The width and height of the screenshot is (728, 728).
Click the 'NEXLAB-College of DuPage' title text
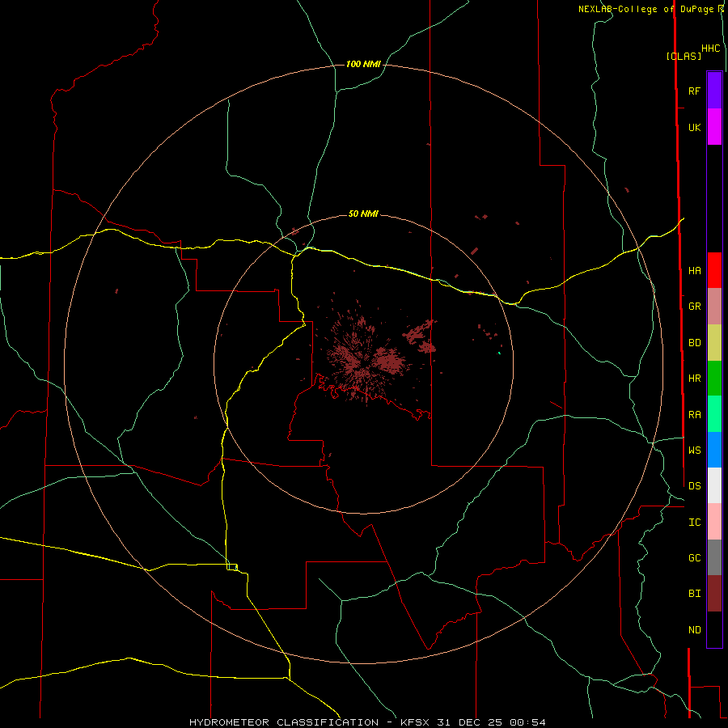tap(646, 9)
